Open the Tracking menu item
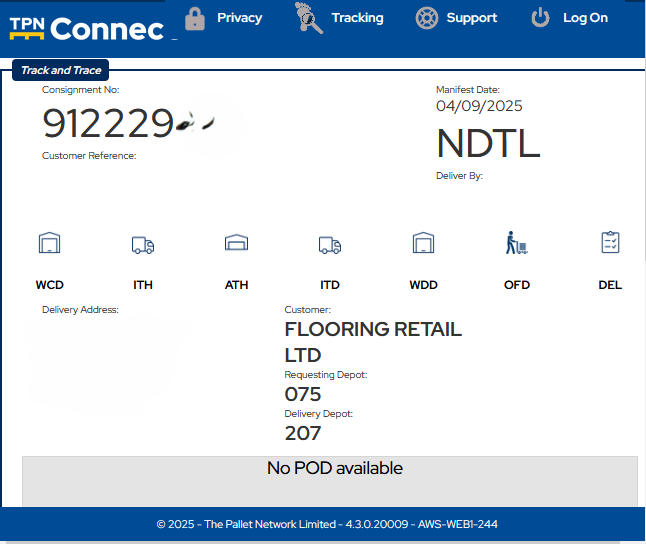The image size is (646, 544). pyautogui.click(x=357, y=18)
